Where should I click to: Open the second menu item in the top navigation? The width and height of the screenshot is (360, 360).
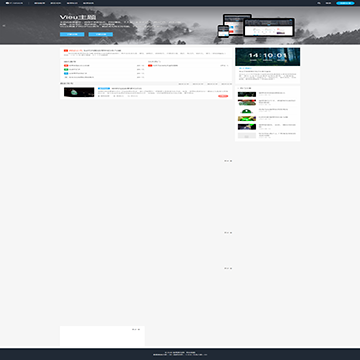56,3
